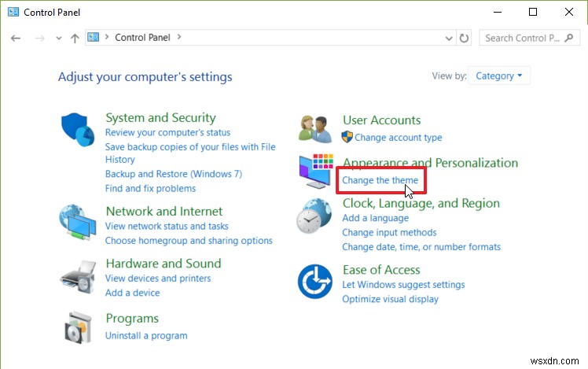Image resolution: width=588 pixels, height=369 pixels.
Task: Click Control Panel breadcrumb in address bar
Action: pos(142,38)
